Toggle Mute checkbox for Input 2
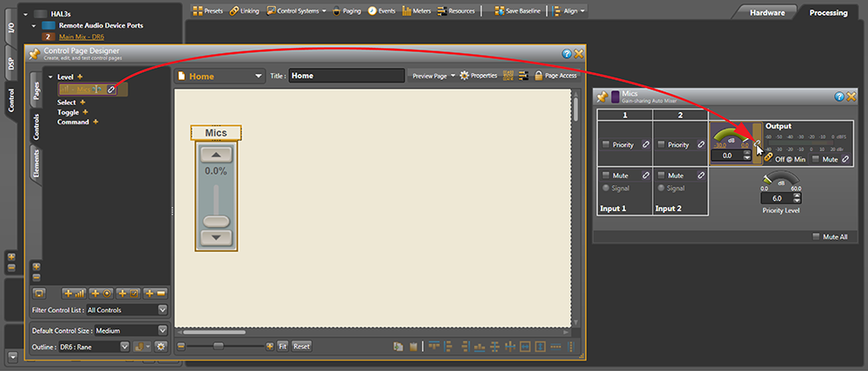868x371 pixels. [x=661, y=175]
